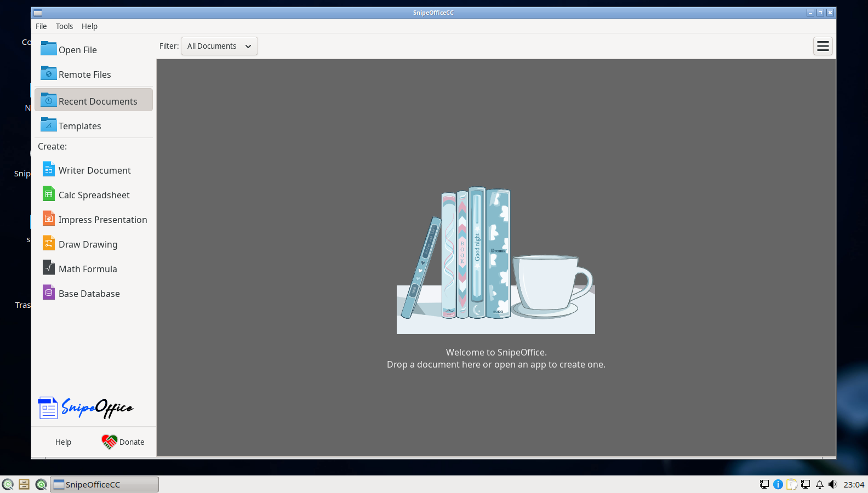Click the volume speaker tray icon
This screenshot has width=868, height=493.
833,484
